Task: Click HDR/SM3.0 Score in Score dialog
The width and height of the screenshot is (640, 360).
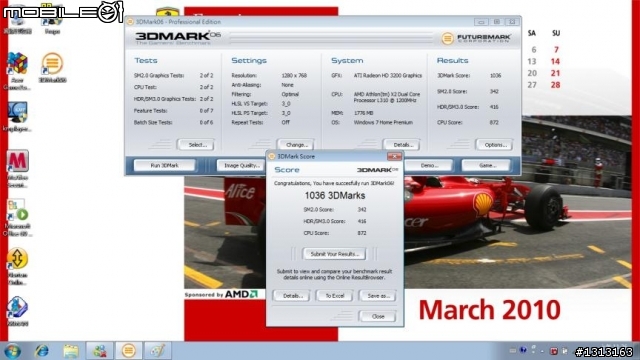Action: click(x=324, y=221)
